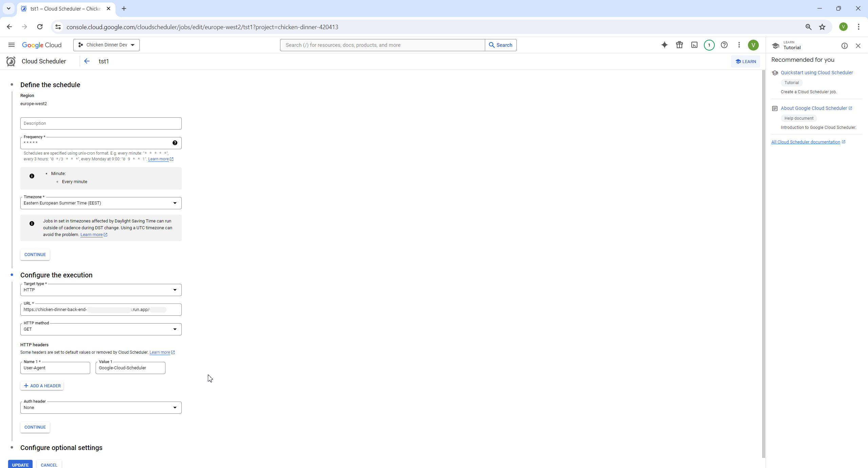Open the notifications badge showing 1
Image resolution: width=868 pixels, height=468 pixels.
(709, 45)
